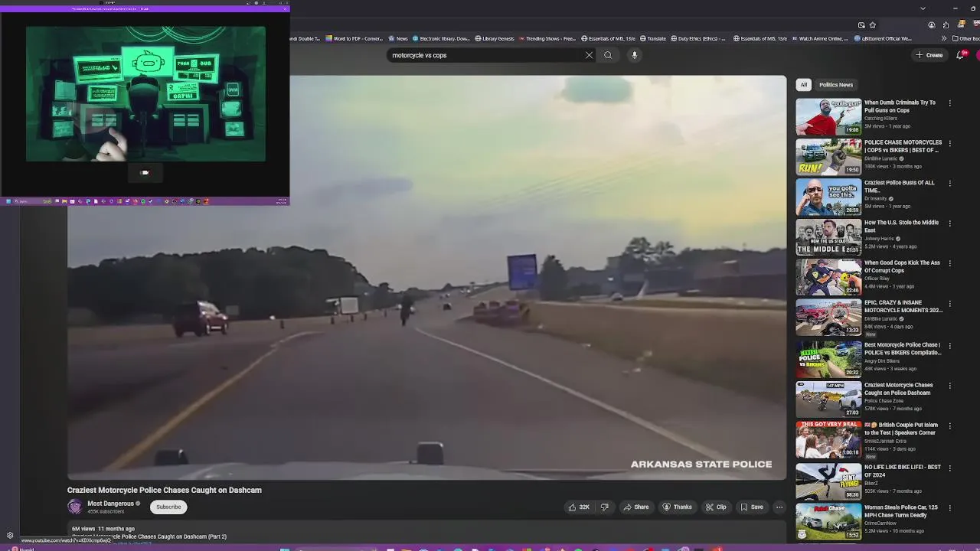980x551 pixels.
Task: Click the Clip button
Action: [716, 507]
